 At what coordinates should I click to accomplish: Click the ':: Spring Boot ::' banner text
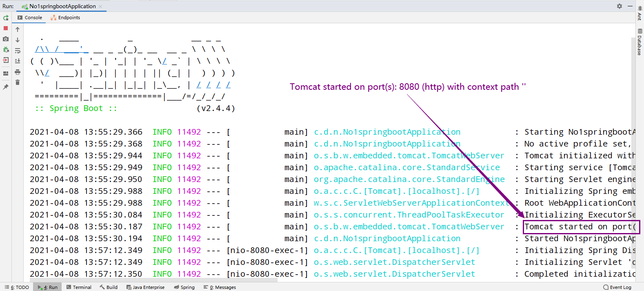76,108
